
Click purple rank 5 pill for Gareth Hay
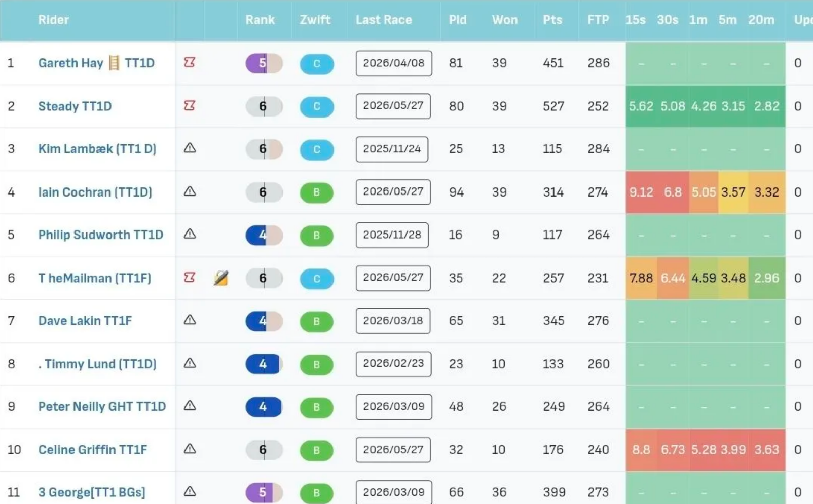(264, 63)
